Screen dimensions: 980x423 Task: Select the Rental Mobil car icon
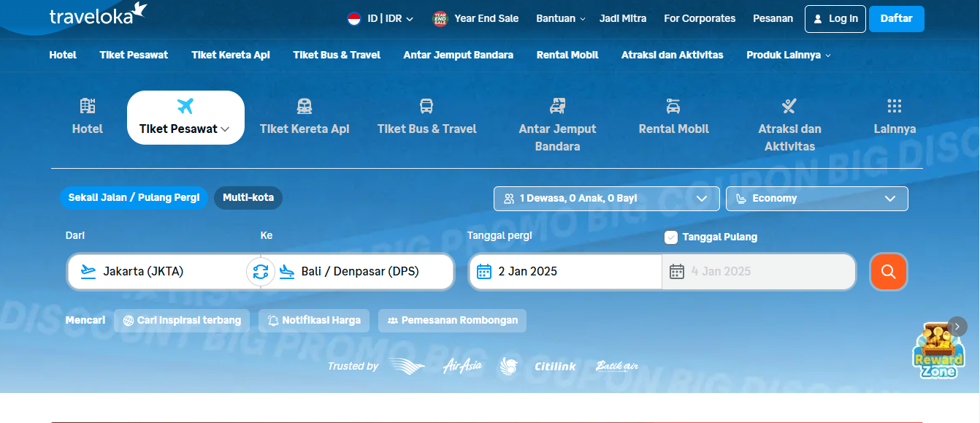pyautogui.click(x=673, y=106)
